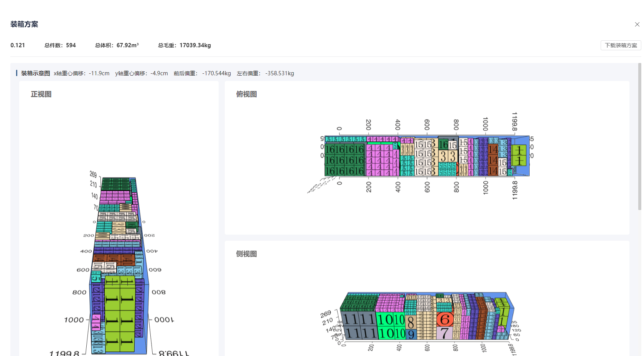Click the 下载装箱方案 button
Image resolution: width=644 pixels, height=356 pixels.
(621, 45)
